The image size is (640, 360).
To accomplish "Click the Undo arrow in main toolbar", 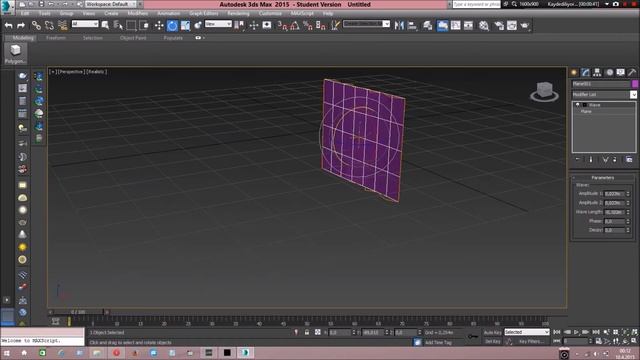I will 8,25.
